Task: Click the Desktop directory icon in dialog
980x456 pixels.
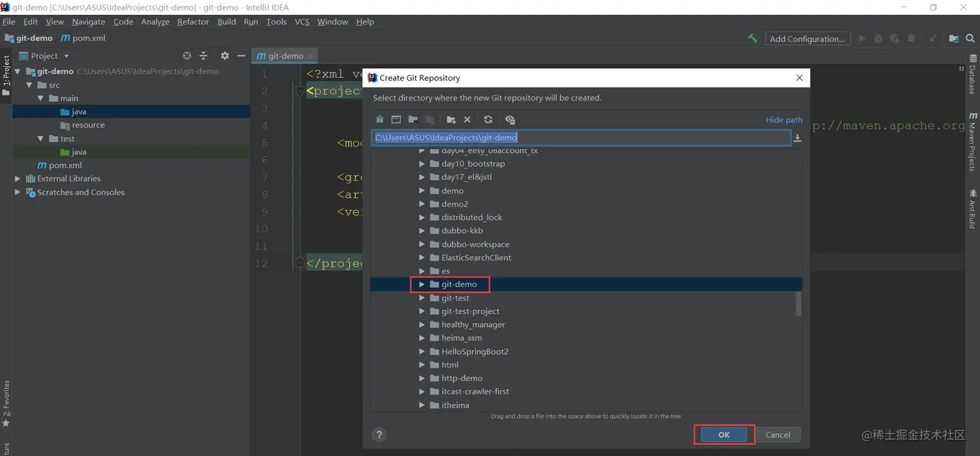Action: click(396, 120)
